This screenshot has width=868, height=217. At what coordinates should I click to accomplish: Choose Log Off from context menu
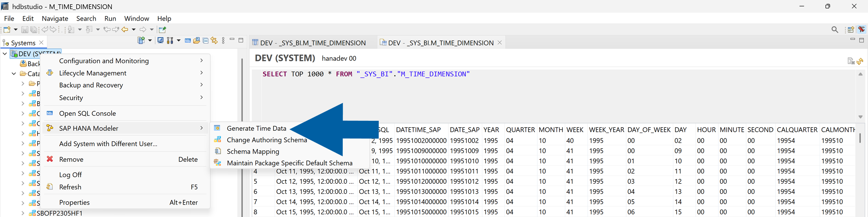pyautogui.click(x=125, y=175)
